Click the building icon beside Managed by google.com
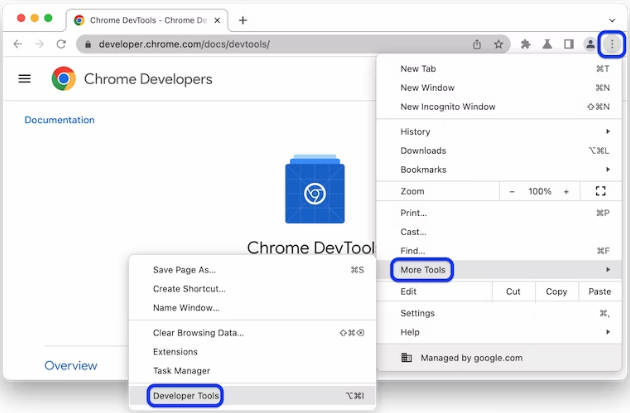Viewport: 630px width, 413px height. tap(407, 358)
